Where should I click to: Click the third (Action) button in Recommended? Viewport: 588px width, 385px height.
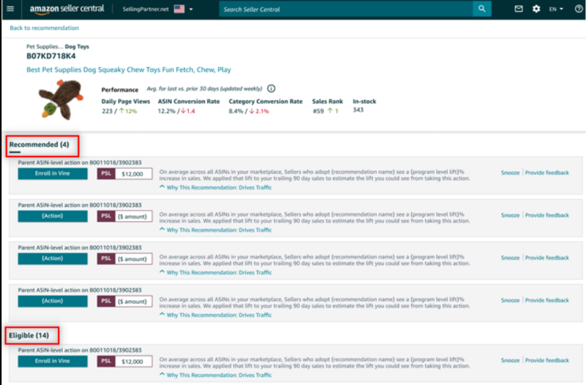click(52, 301)
